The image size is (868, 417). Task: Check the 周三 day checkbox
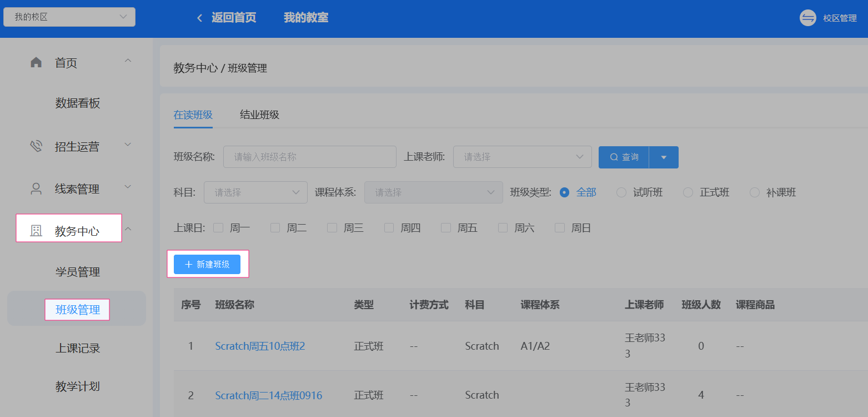(332, 227)
